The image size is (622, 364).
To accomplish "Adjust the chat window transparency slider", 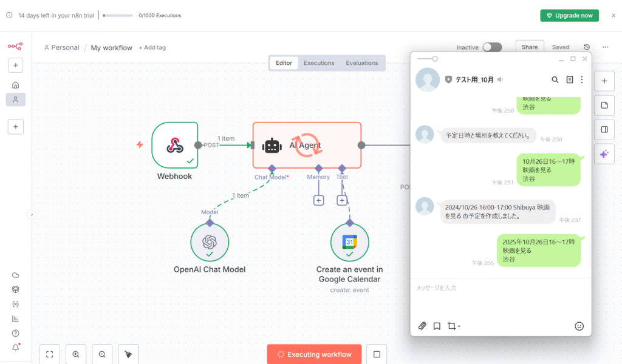I will 434,59.
